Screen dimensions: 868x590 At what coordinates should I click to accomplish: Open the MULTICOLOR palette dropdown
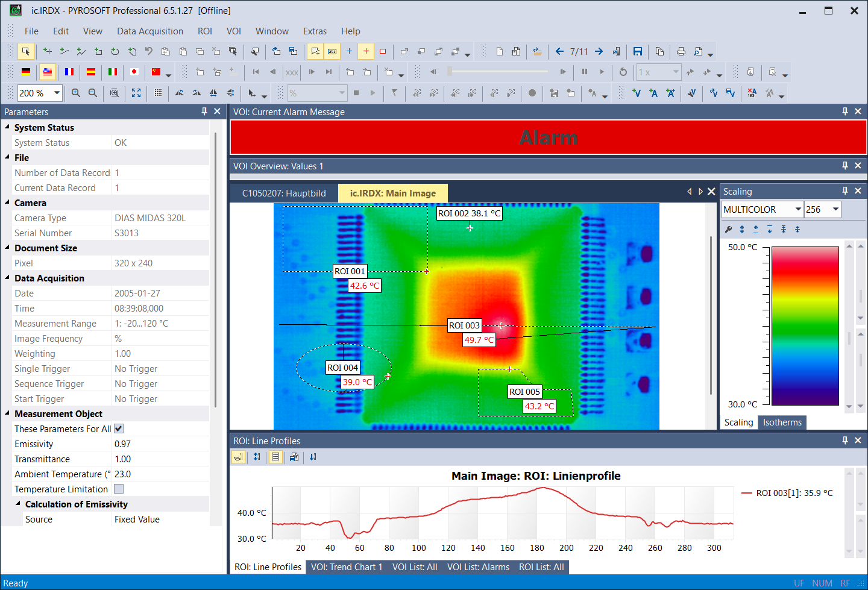click(x=799, y=209)
